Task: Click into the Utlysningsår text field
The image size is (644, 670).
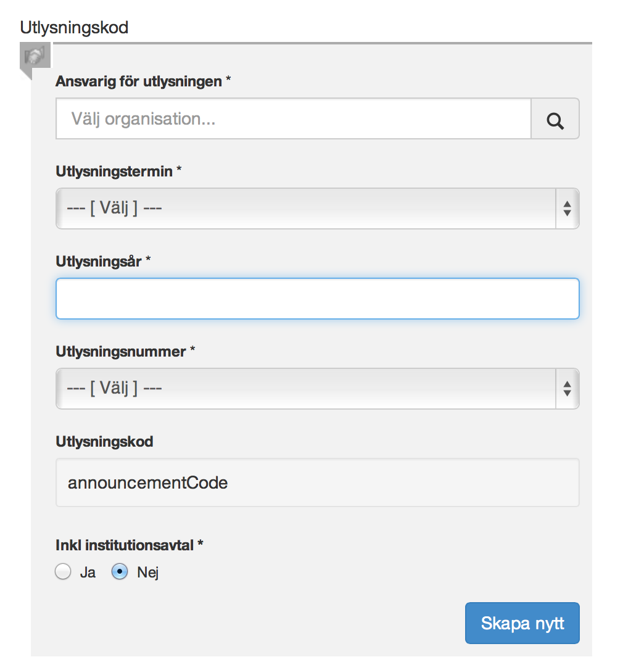Action: coord(318,299)
